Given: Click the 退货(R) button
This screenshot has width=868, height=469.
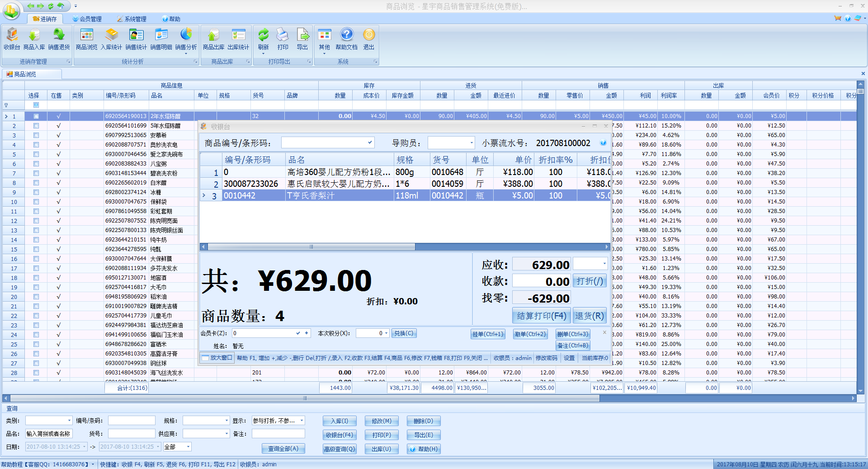Looking at the screenshot, I should (590, 316).
